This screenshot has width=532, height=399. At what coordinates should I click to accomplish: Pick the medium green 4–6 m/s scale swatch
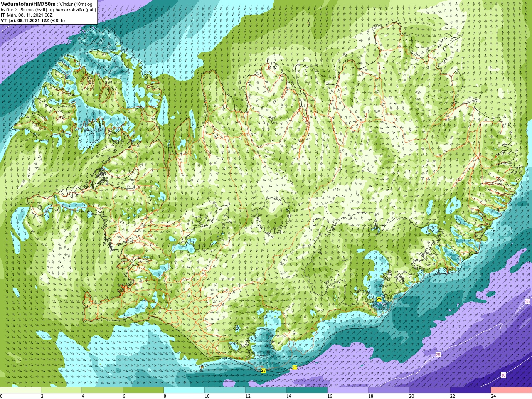click(102, 390)
